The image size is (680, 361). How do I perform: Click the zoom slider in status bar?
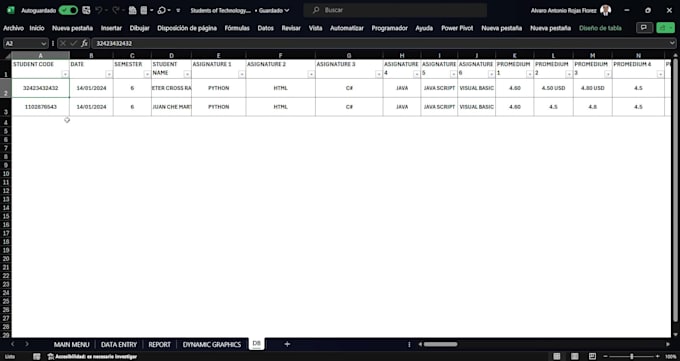631,357
